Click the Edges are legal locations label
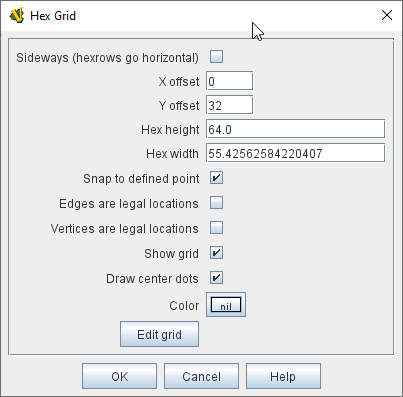The width and height of the screenshot is (403, 397). click(129, 204)
